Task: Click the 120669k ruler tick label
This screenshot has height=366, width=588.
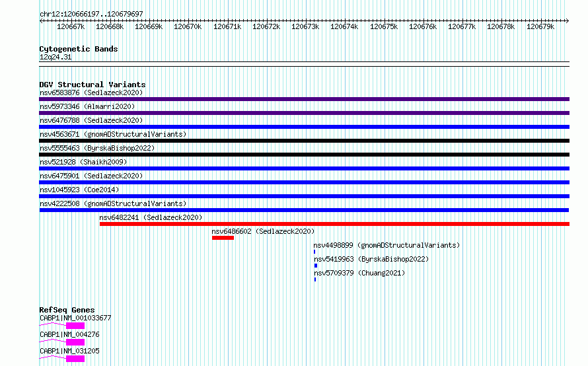Action: pyautogui.click(x=149, y=26)
